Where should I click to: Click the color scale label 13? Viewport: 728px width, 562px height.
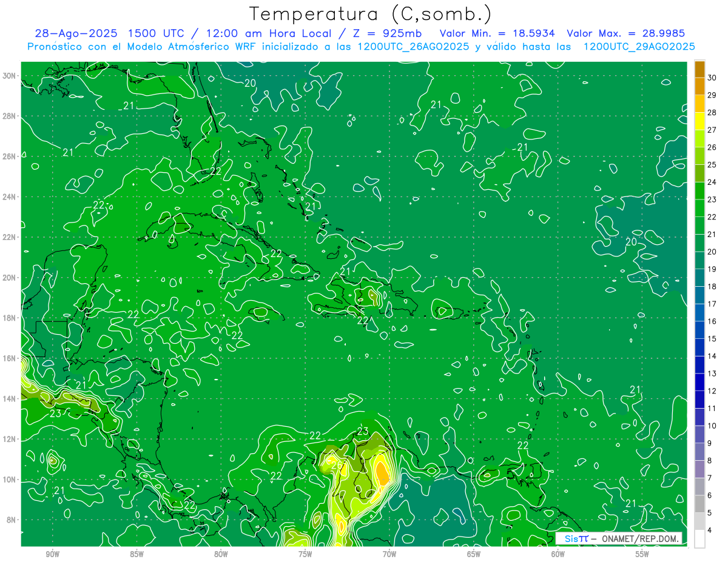coord(712,373)
